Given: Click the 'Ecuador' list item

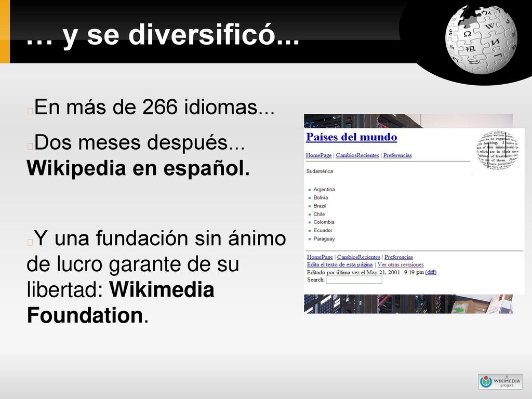Looking at the screenshot, I should point(323,230).
